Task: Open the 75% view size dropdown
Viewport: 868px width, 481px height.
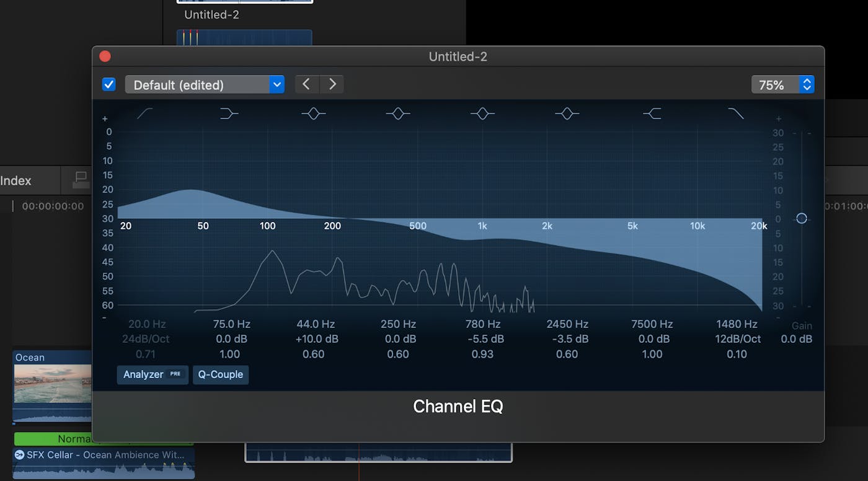Action: click(x=782, y=84)
